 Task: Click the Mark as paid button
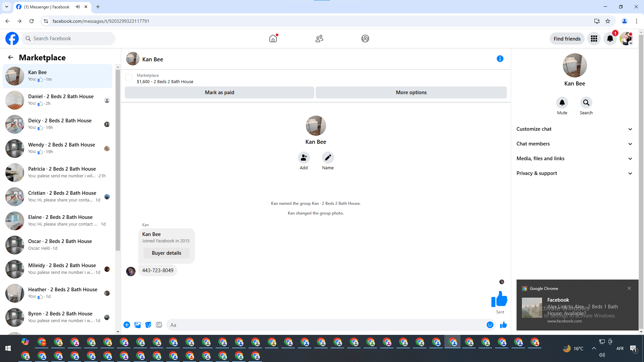(x=219, y=93)
